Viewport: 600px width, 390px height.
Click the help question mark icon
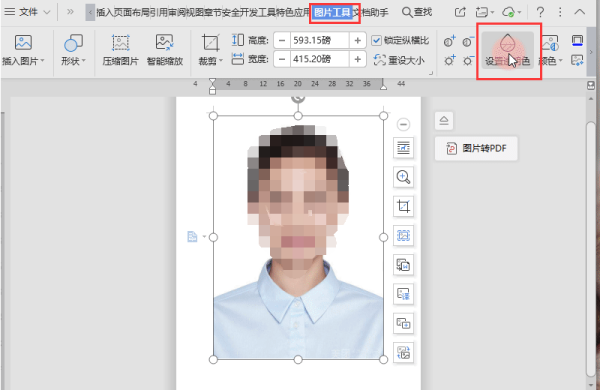(x=540, y=12)
